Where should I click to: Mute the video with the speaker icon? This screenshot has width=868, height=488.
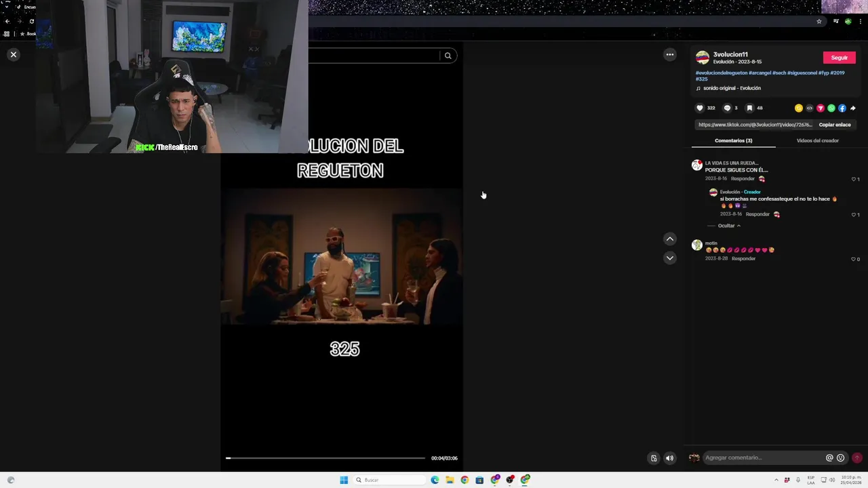[670, 458]
